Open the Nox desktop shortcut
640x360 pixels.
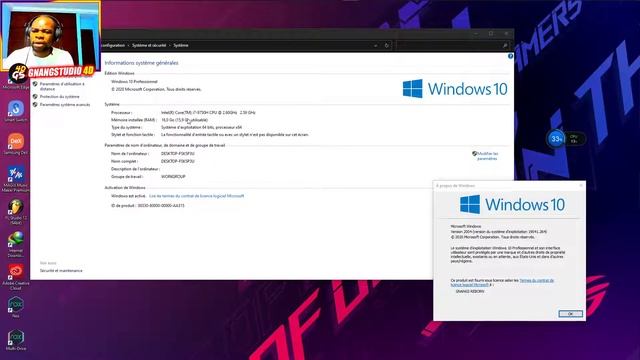(16, 307)
